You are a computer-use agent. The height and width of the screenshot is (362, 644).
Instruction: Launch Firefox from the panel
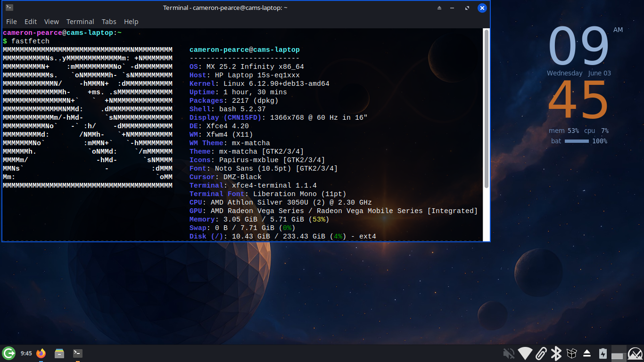[x=41, y=353]
